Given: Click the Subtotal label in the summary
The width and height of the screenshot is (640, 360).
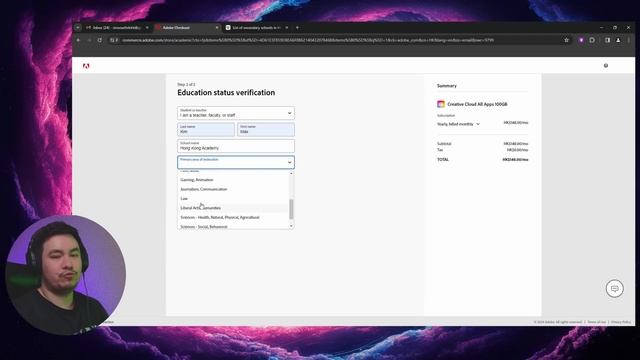Looking at the screenshot, I should tap(444, 144).
